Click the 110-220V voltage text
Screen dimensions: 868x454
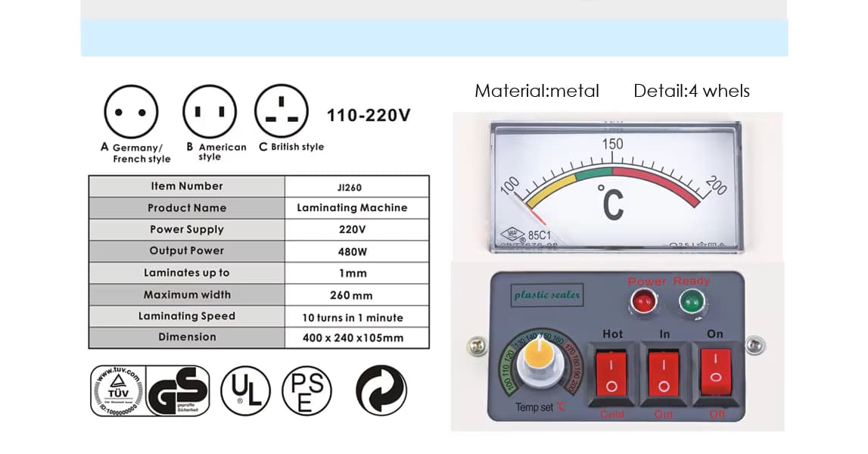369,115
